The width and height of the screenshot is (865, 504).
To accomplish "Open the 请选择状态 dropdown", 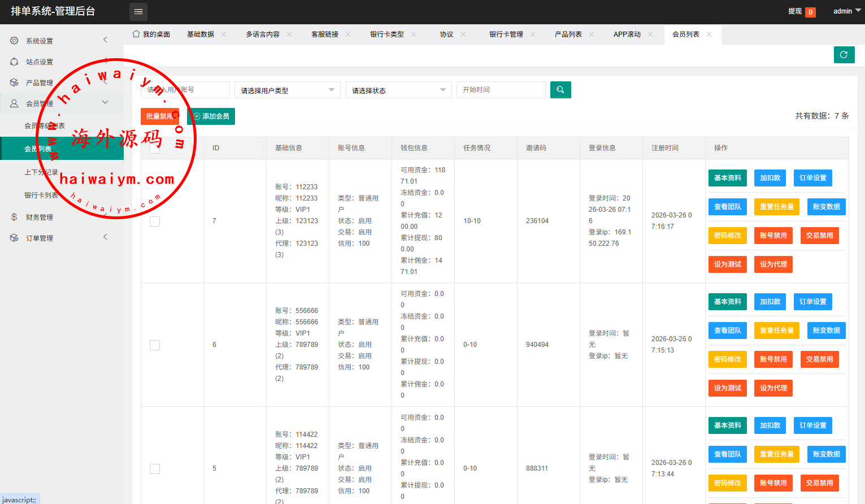I will pos(398,90).
